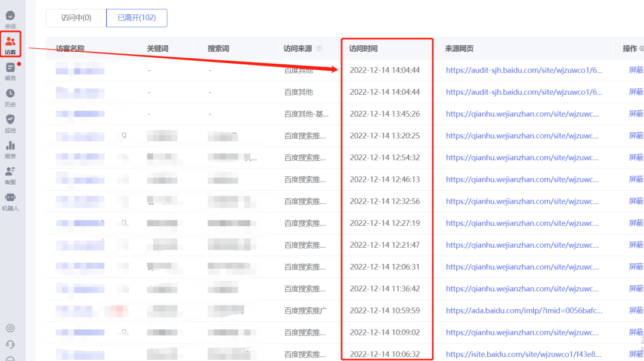The width and height of the screenshot is (644, 361).
Task: Click 屏蔽 for the 13:45:26 visit
Action: pyautogui.click(x=636, y=114)
